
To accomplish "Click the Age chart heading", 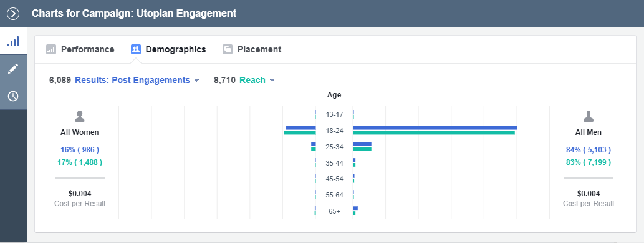I will pos(334,95).
